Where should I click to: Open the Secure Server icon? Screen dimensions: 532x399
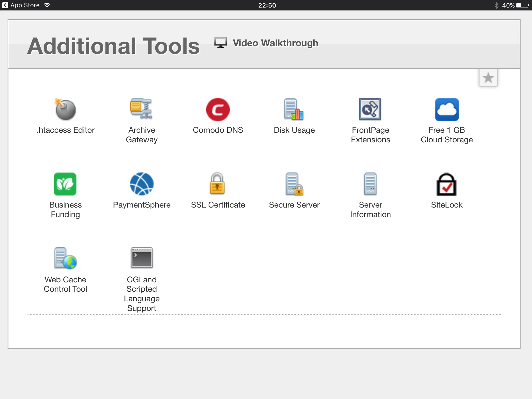(294, 184)
